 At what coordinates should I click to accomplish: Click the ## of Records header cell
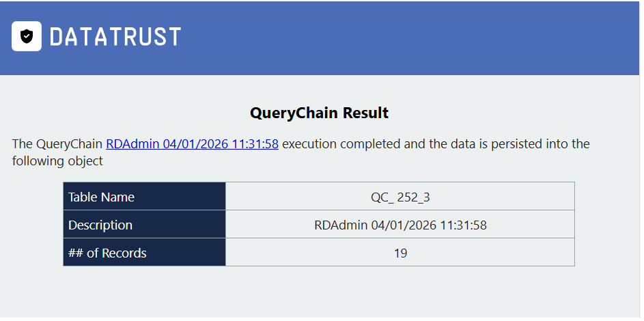click(145, 253)
